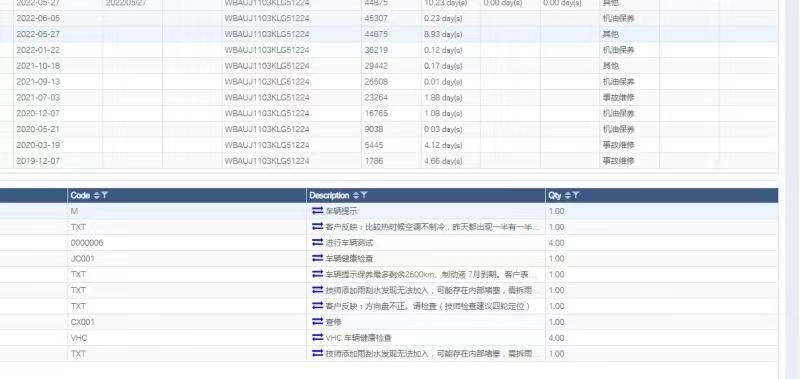Viewport: 800px width, 379px height.
Task: Click the CX001 code cell
Action: pos(187,322)
